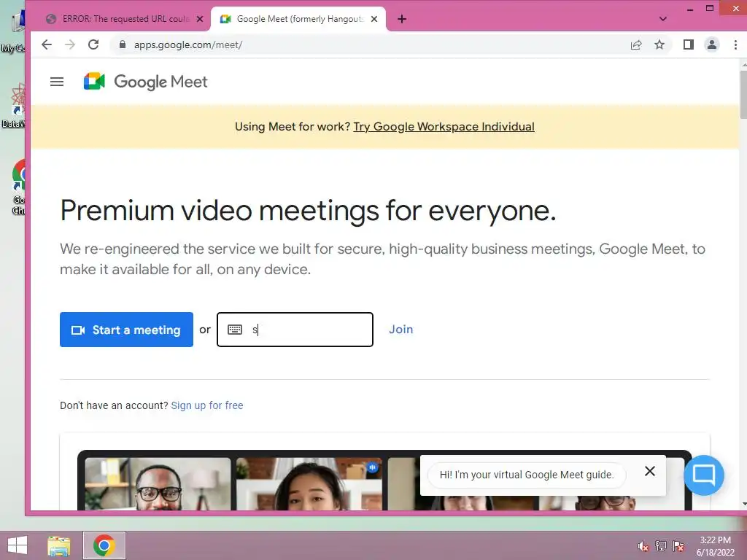
Task: Reload the page with the refresh icon
Action: 93,44
